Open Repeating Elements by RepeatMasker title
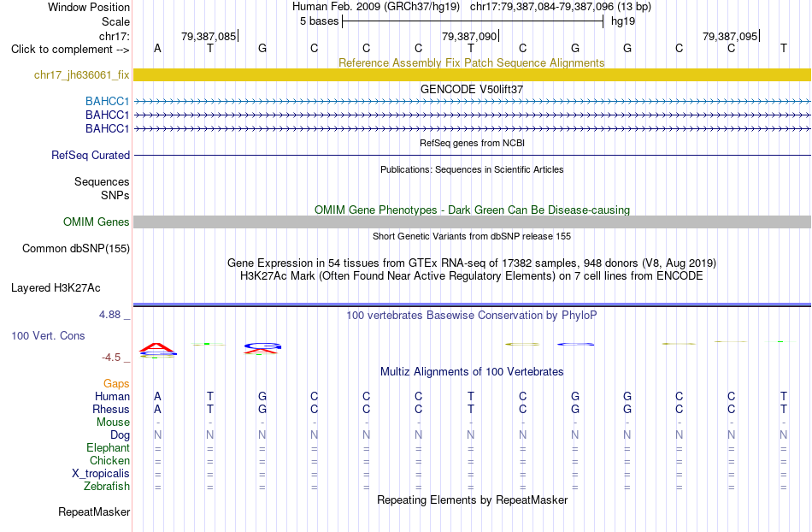The height and width of the screenshot is (532, 812). tap(473, 499)
